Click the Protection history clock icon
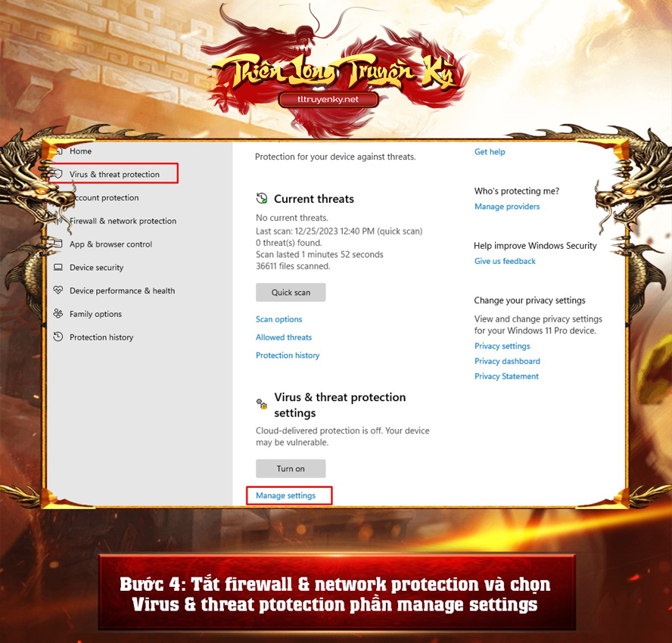This screenshot has width=672, height=643. [58, 337]
